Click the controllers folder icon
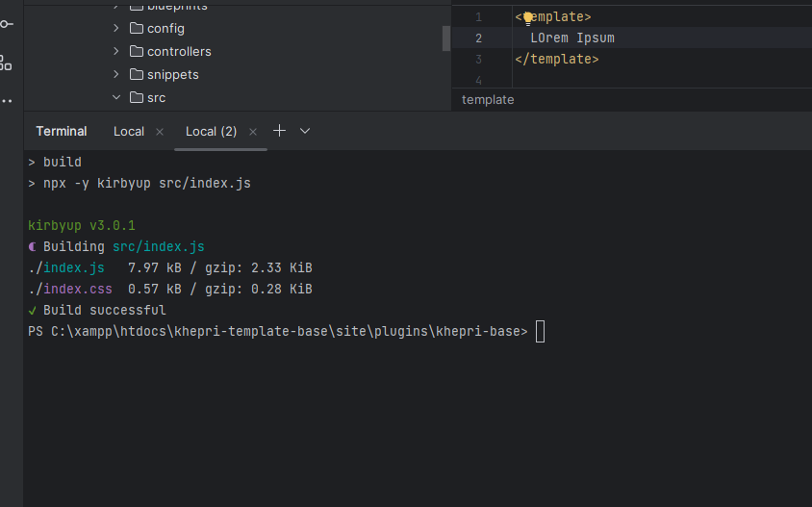 point(136,52)
